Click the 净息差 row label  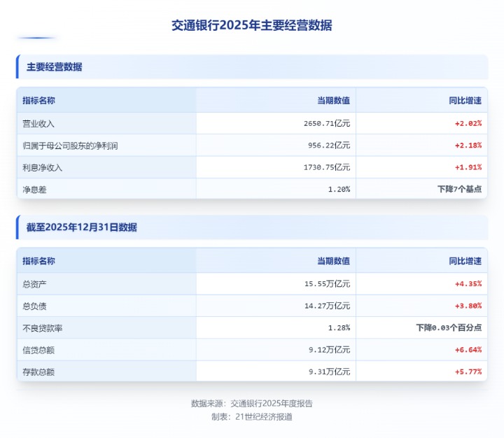(x=34, y=189)
